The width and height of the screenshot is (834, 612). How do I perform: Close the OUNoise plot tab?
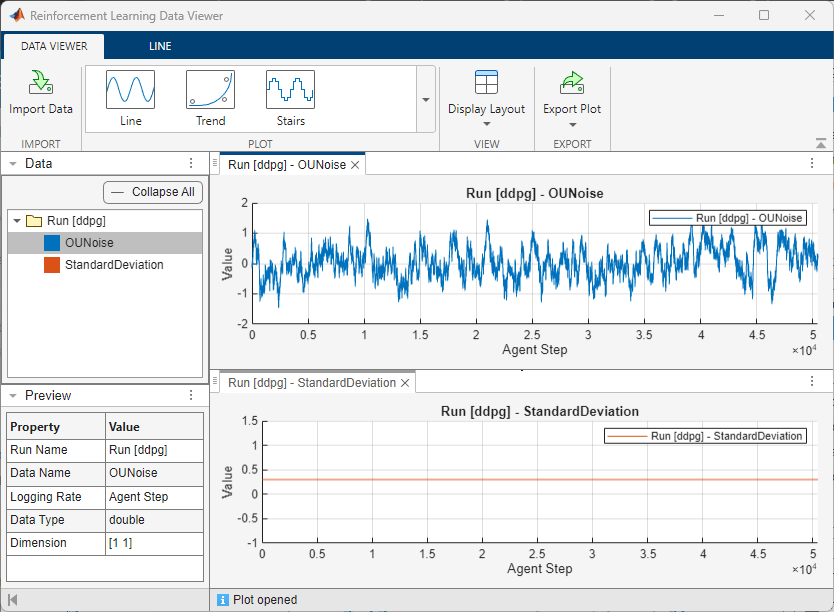pyautogui.click(x=355, y=165)
